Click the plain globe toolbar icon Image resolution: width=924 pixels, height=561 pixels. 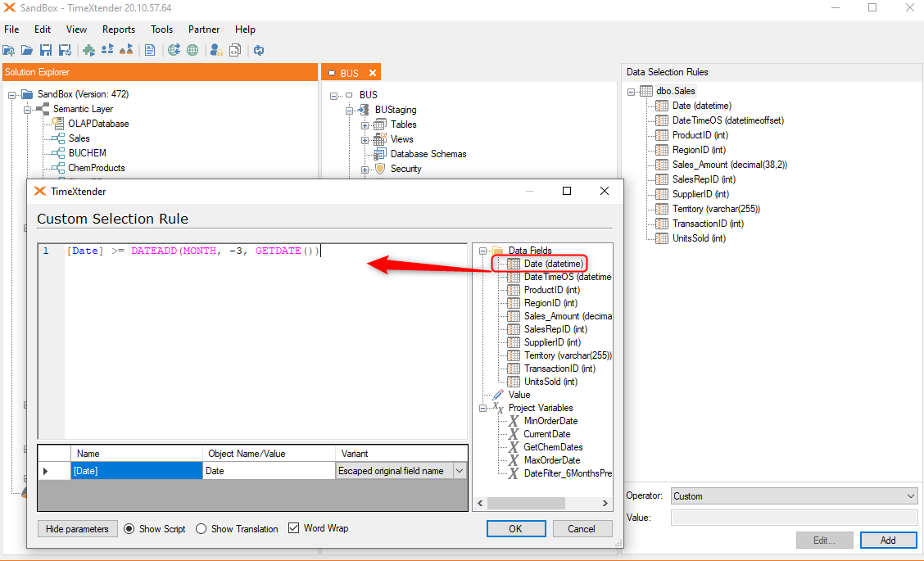[192, 50]
